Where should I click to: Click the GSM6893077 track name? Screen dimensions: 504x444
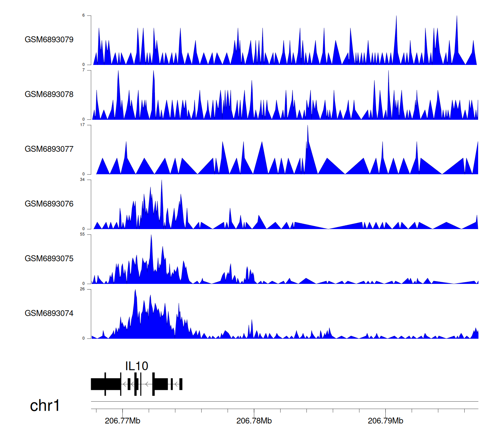(x=49, y=149)
